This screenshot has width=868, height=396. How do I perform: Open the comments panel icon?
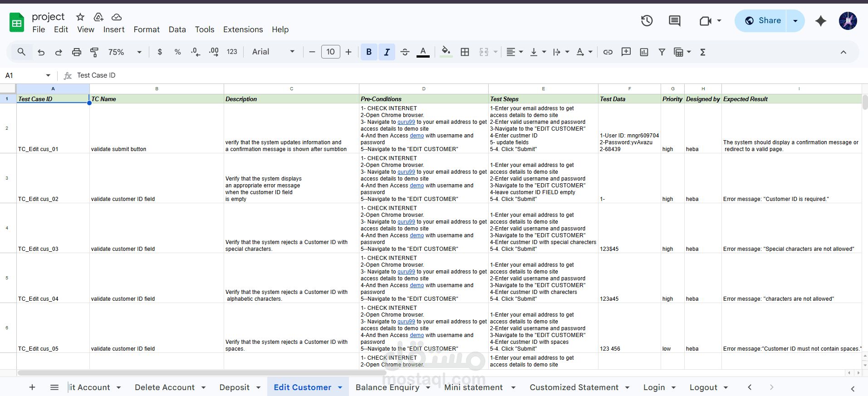[675, 20]
